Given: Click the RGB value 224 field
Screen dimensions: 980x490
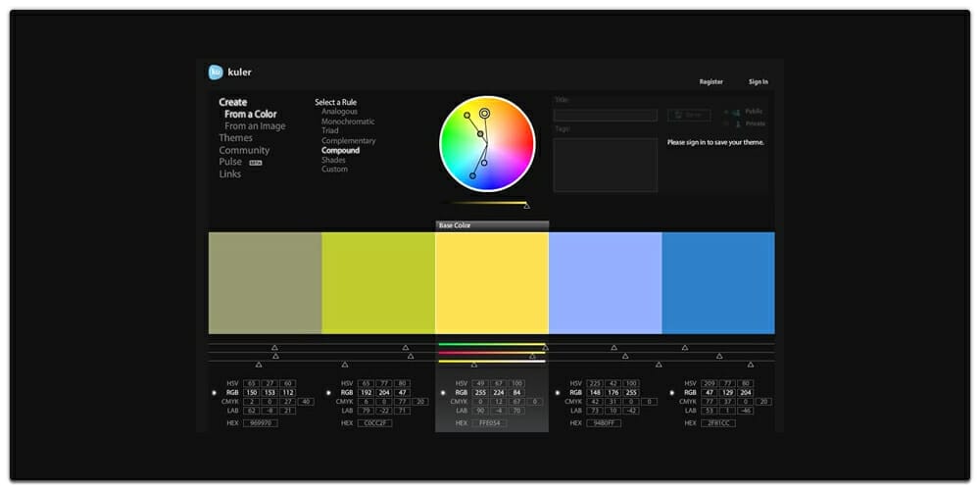Looking at the screenshot, I should 499,393.
